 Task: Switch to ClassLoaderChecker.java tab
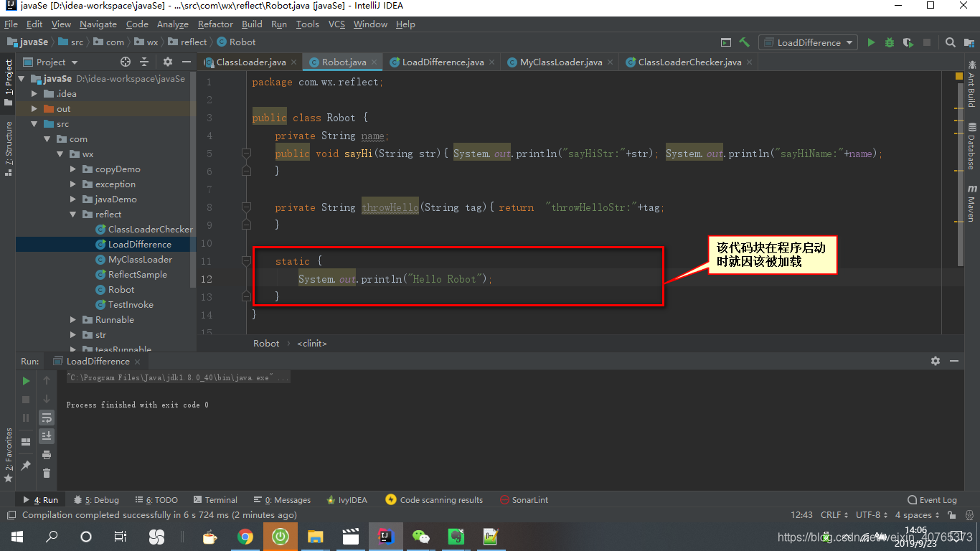689,62
